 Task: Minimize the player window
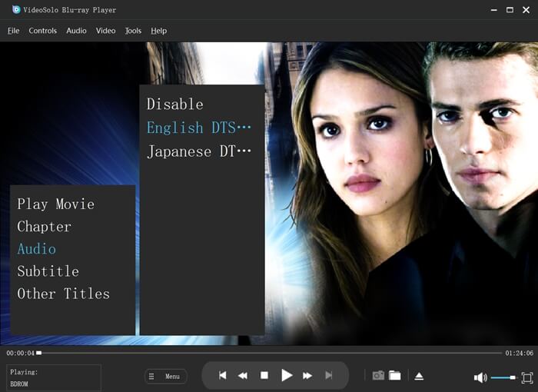tap(493, 10)
